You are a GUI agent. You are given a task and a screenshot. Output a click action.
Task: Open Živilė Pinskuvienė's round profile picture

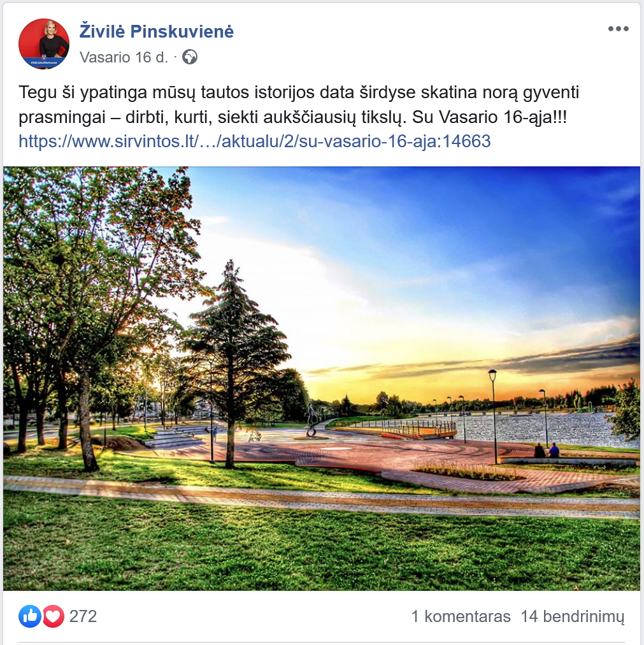click(44, 43)
